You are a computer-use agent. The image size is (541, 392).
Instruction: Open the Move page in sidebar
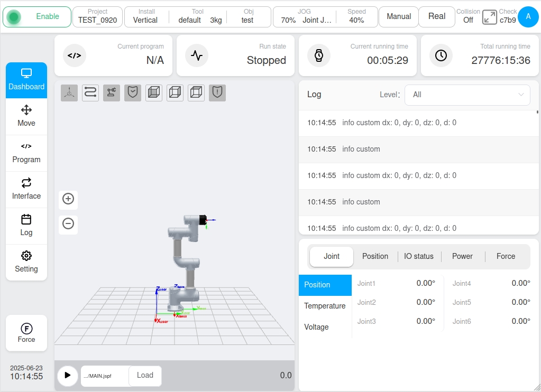[x=26, y=116]
